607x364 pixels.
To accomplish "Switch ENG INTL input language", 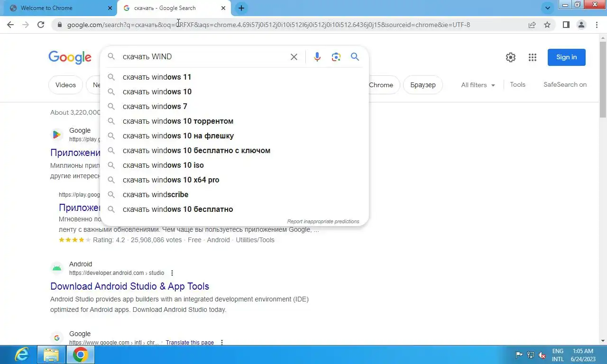I will tap(558, 355).
